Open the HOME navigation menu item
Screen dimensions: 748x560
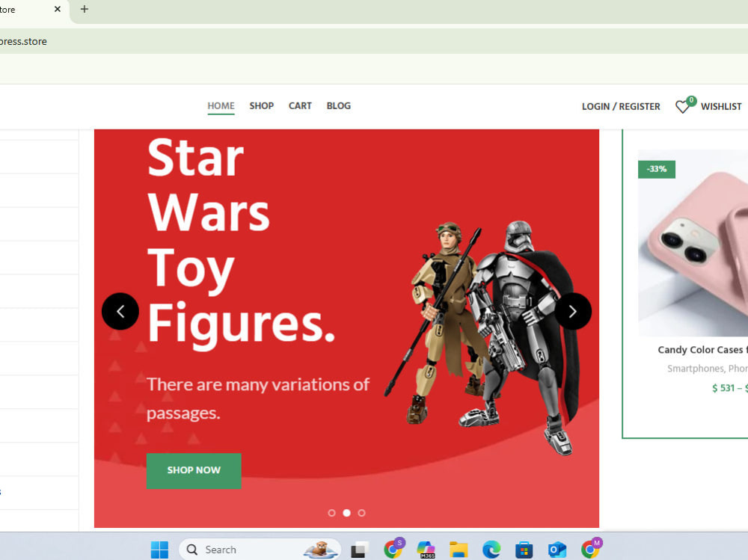(221, 106)
